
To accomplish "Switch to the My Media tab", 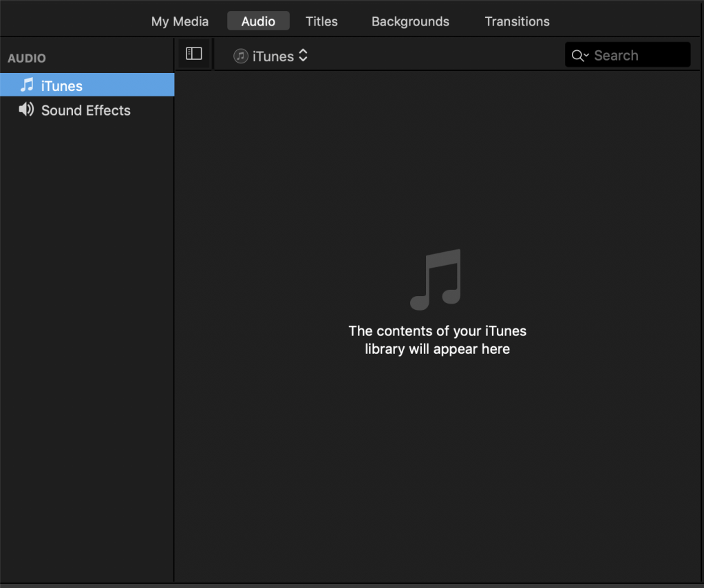I will point(180,21).
